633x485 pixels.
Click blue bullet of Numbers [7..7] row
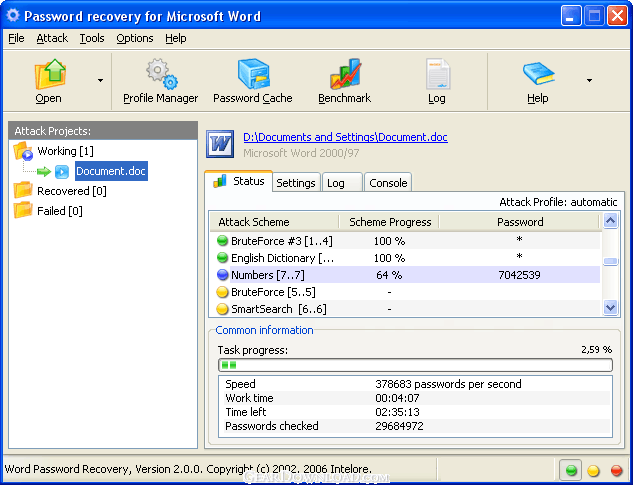(222, 275)
